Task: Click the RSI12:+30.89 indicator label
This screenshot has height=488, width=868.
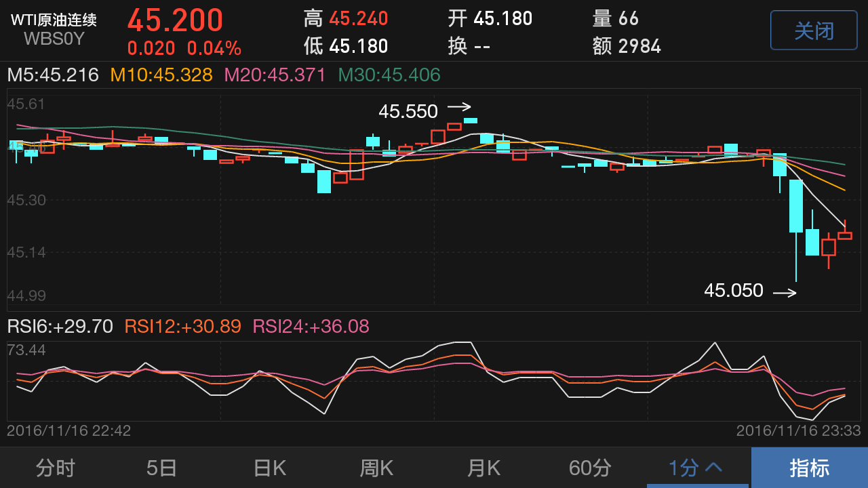Action: [x=183, y=327]
